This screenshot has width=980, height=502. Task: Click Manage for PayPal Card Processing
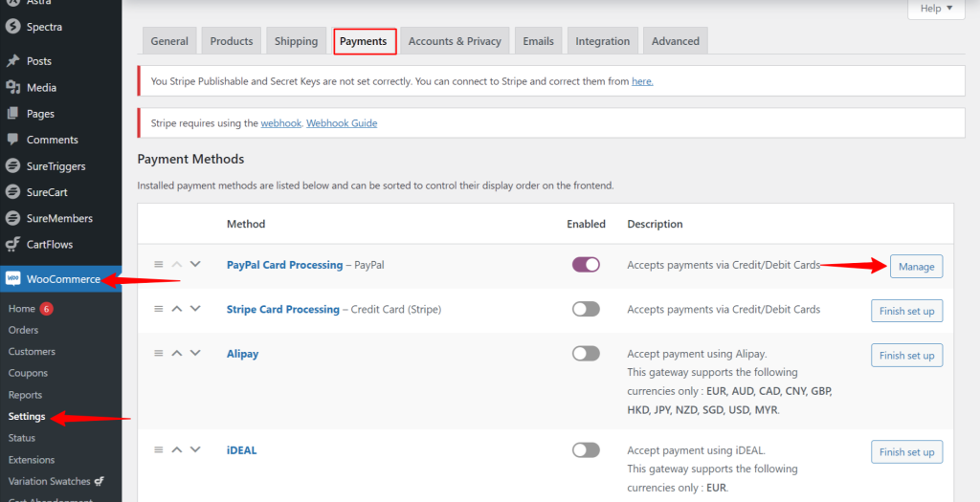[916, 267]
